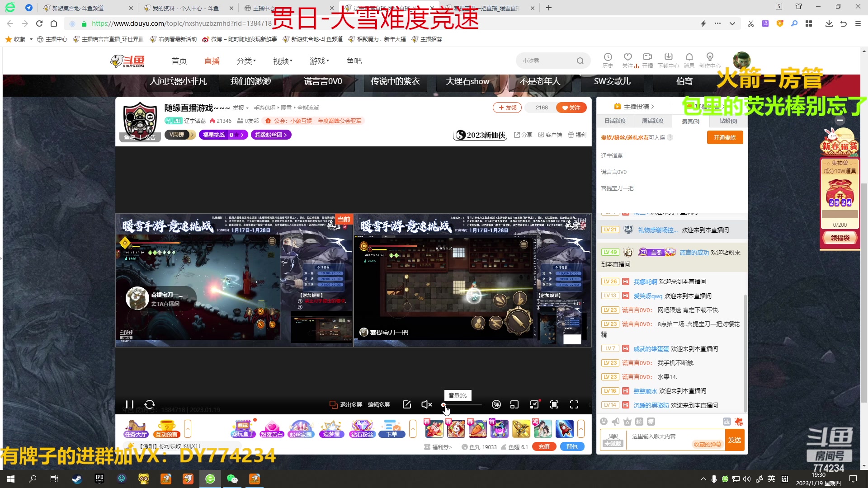Expand the 举报 dropdown next to room title

click(x=241, y=108)
